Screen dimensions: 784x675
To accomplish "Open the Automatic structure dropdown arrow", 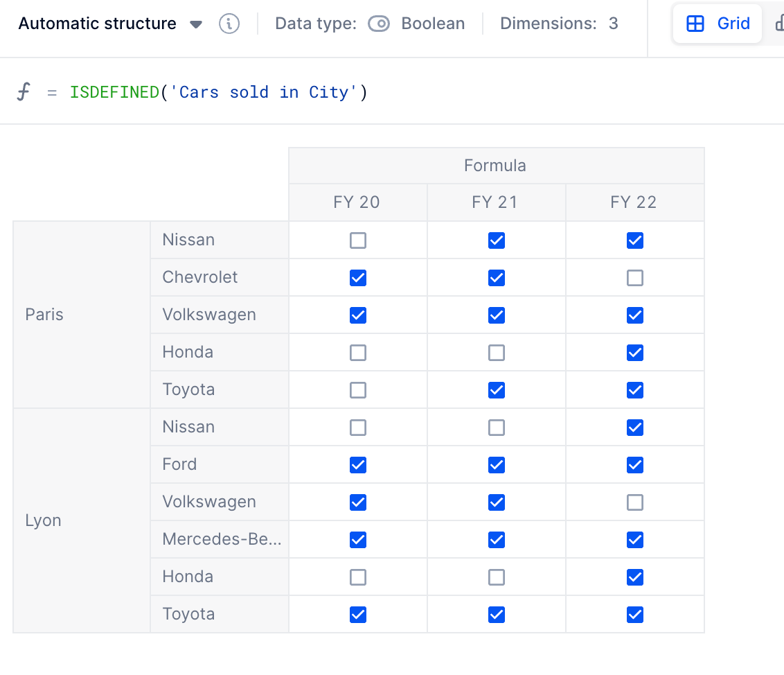I will click(x=196, y=24).
